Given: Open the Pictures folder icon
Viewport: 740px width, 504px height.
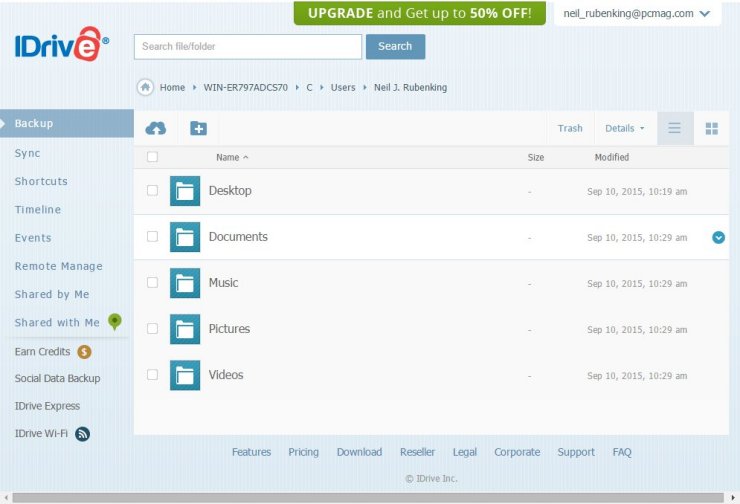Looking at the screenshot, I should [185, 329].
